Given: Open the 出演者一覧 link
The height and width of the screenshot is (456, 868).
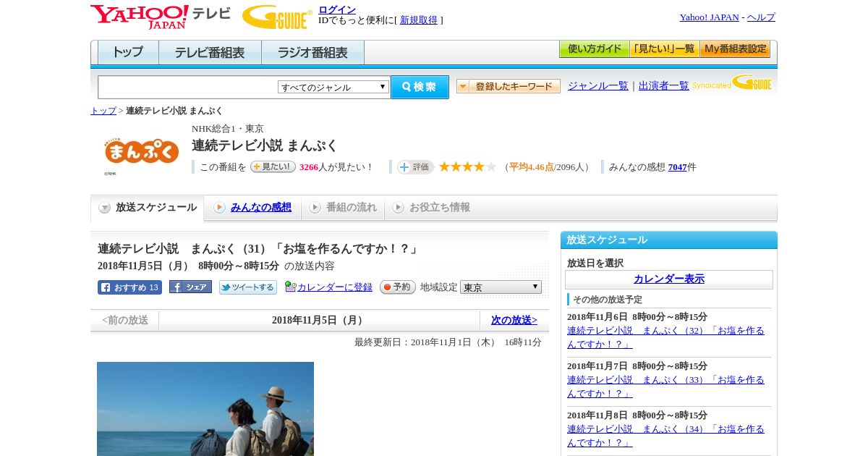Looking at the screenshot, I should [663, 85].
